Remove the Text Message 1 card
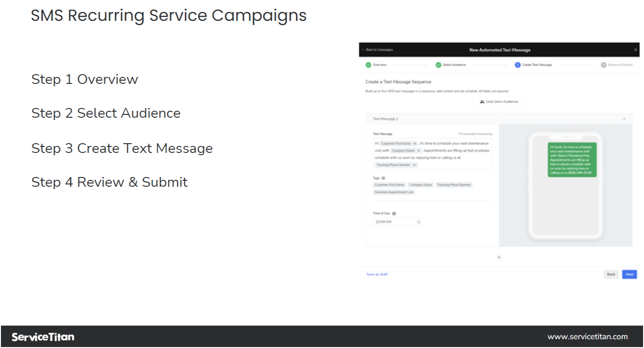Screen dimensions: 644x348 tap(624, 119)
